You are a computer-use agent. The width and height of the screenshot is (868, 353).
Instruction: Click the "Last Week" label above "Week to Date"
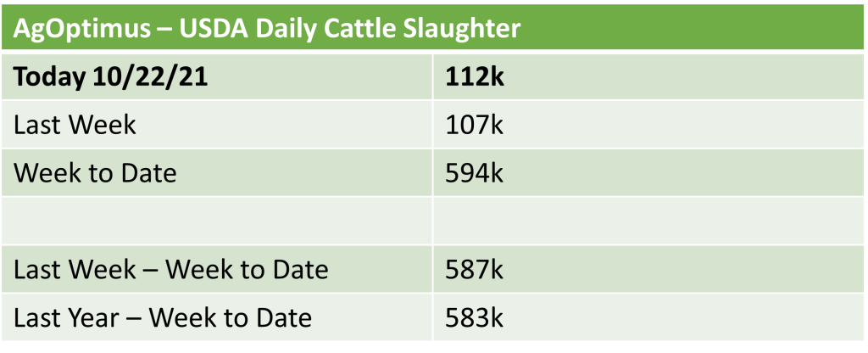coord(75,126)
